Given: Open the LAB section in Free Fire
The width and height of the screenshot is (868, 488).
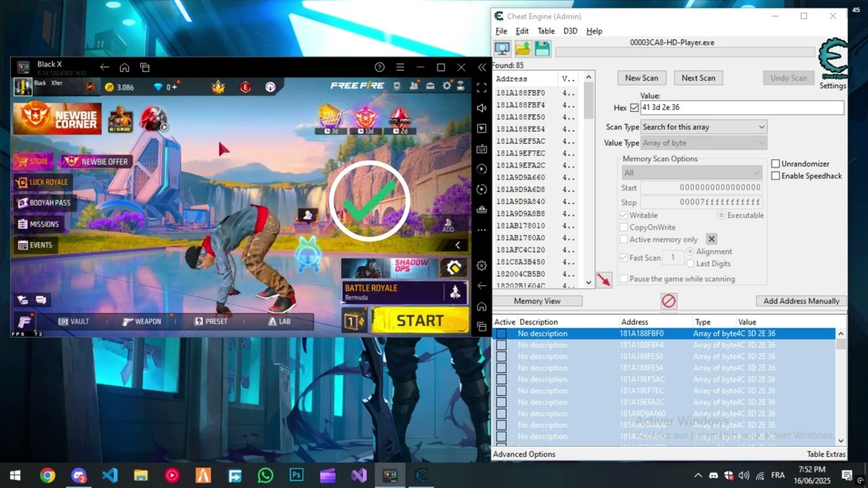Looking at the screenshot, I should [279, 321].
